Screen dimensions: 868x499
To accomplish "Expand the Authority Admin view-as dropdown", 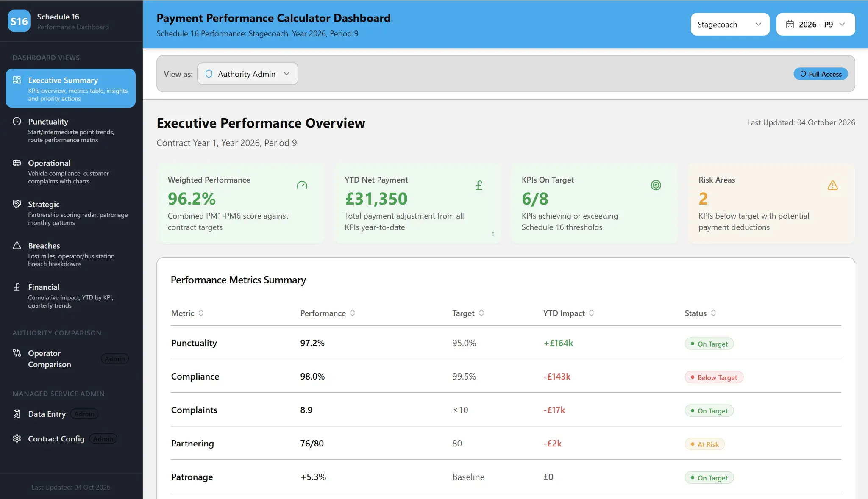I will pos(248,74).
